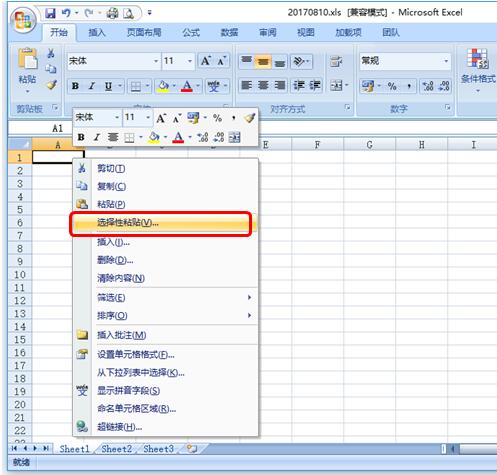This screenshot has width=497, height=475.
Task: Toggle Underline in the ribbon
Action: pos(108,86)
